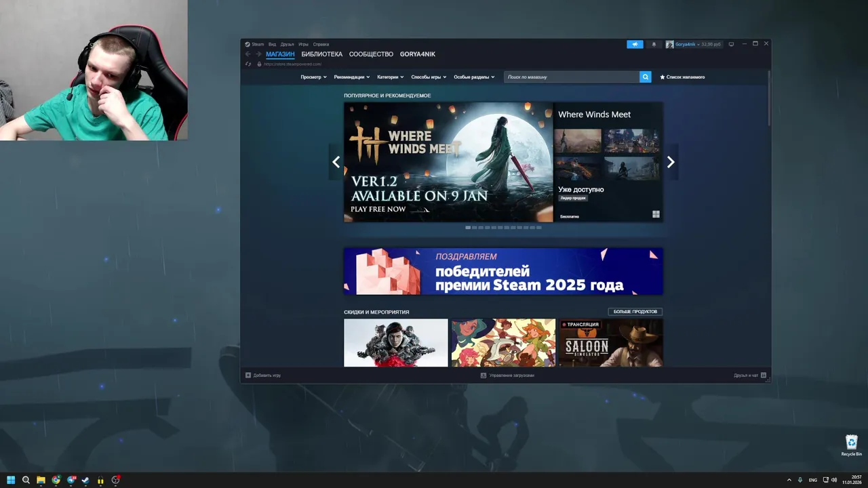Show hidden system tray icons
This screenshot has height=488, width=868.
tap(789, 480)
